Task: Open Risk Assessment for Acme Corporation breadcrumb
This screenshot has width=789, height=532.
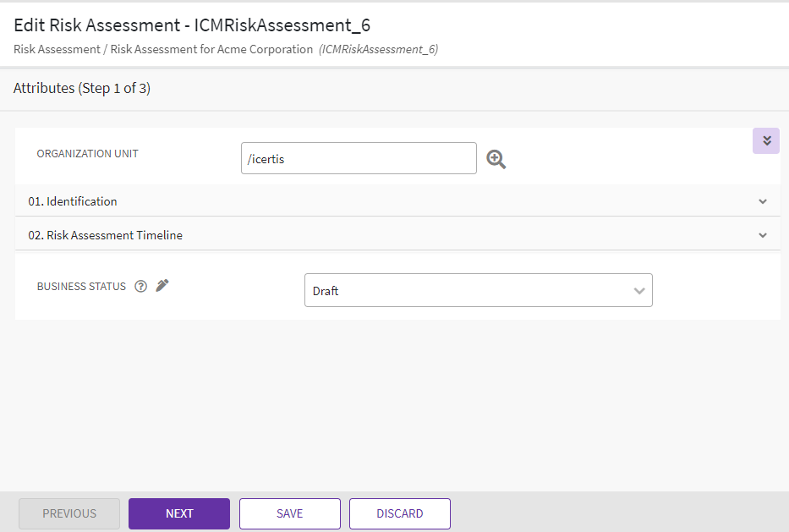Action: (x=211, y=49)
